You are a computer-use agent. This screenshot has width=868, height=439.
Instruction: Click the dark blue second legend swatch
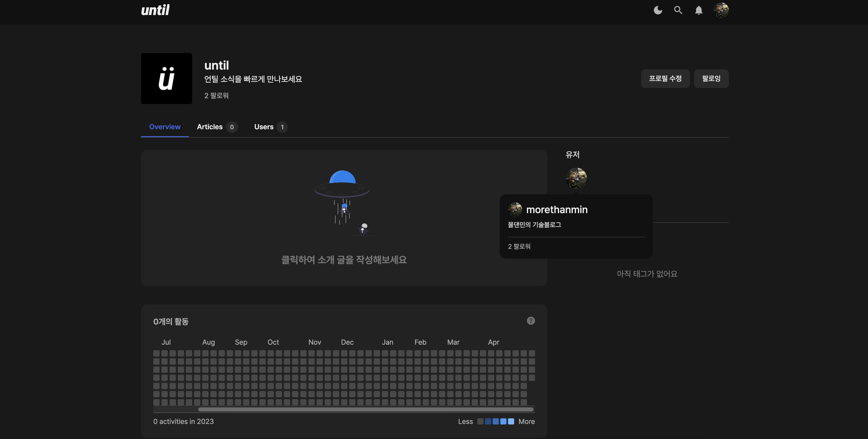click(488, 421)
